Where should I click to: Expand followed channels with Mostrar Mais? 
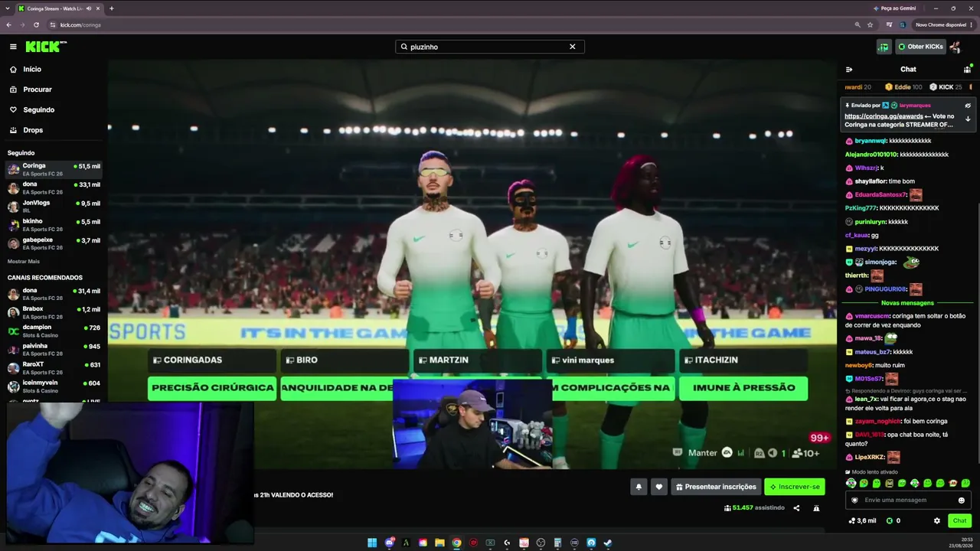(24, 262)
